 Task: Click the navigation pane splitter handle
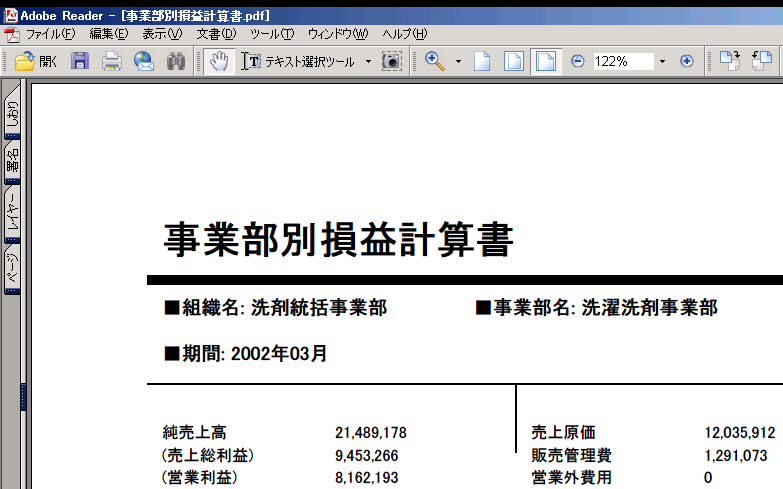click(x=23, y=397)
